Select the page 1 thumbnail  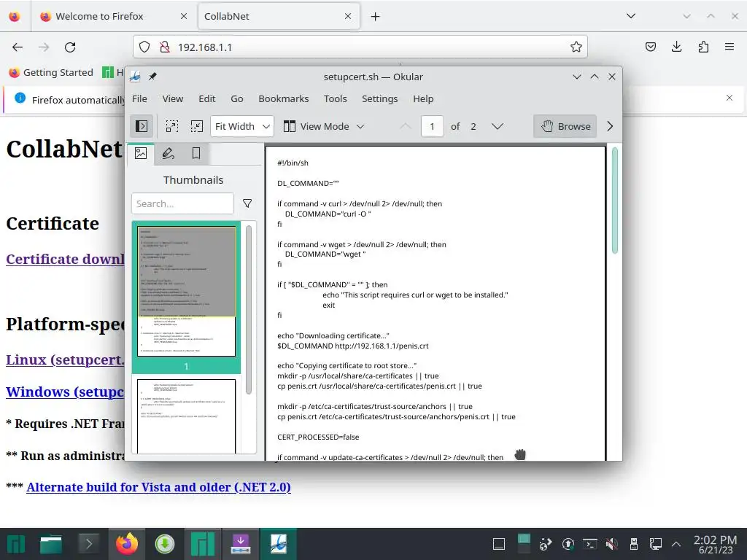pos(186,291)
